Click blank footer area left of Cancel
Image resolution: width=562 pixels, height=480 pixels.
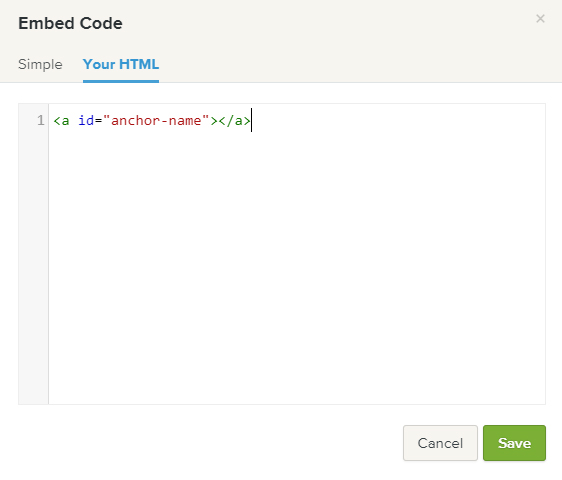click(208, 443)
